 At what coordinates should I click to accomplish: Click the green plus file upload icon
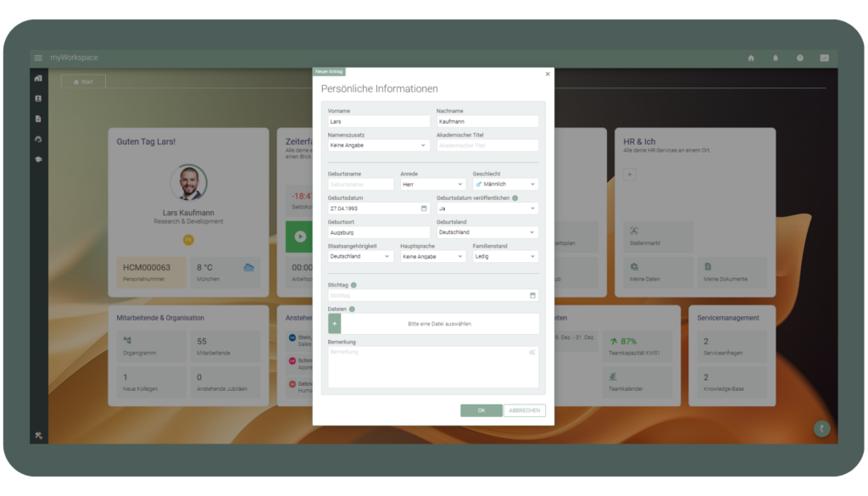(334, 324)
